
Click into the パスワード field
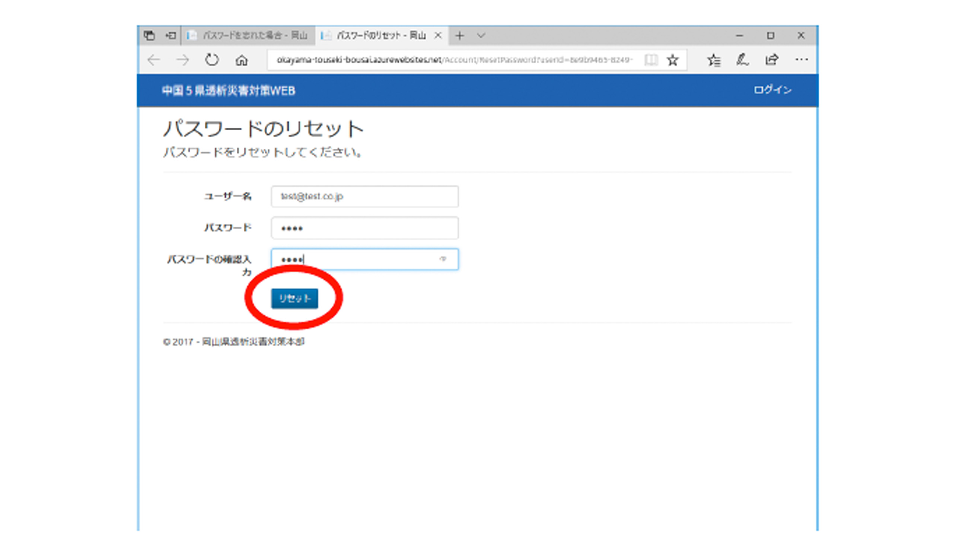364,228
